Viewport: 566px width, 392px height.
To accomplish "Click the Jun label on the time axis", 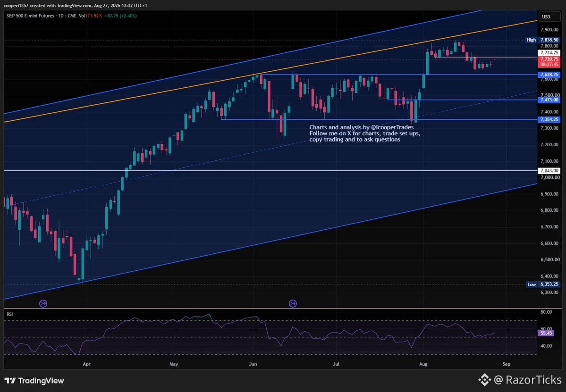I will click(x=253, y=364).
